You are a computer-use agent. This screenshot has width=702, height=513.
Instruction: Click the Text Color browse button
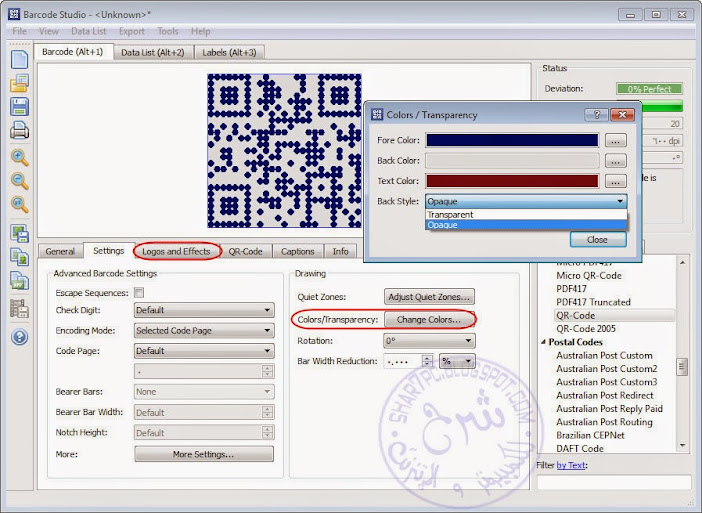tap(616, 181)
